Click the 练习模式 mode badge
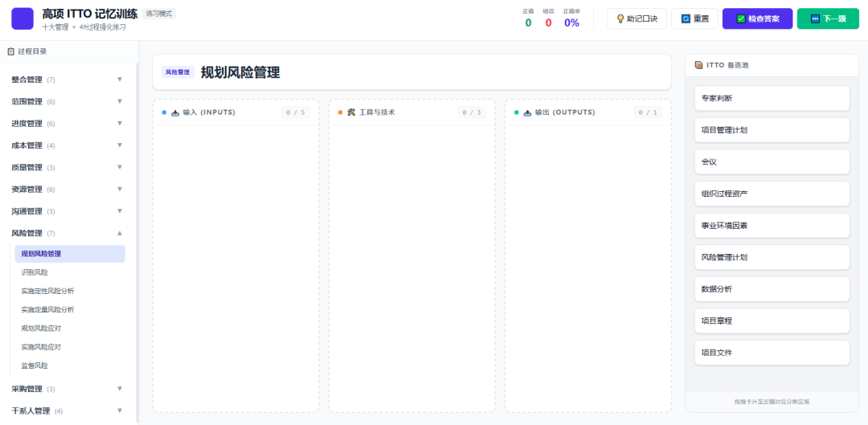This screenshot has width=868, height=425. pyautogui.click(x=159, y=14)
